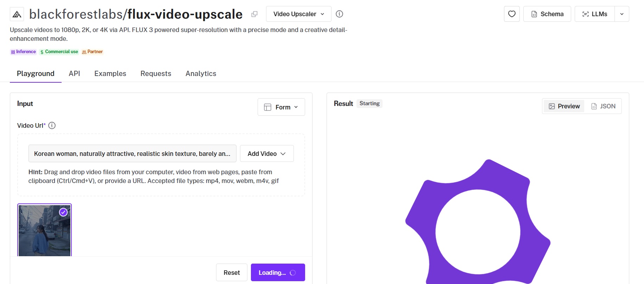The height and width of the screenshot is (284, 644).
Task: Open the Requests tab
Action: pos(156,74)
